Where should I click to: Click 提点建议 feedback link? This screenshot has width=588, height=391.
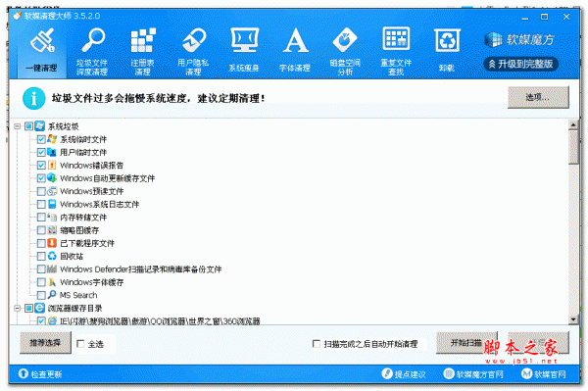pyautogui.click(x=404, y=373)
